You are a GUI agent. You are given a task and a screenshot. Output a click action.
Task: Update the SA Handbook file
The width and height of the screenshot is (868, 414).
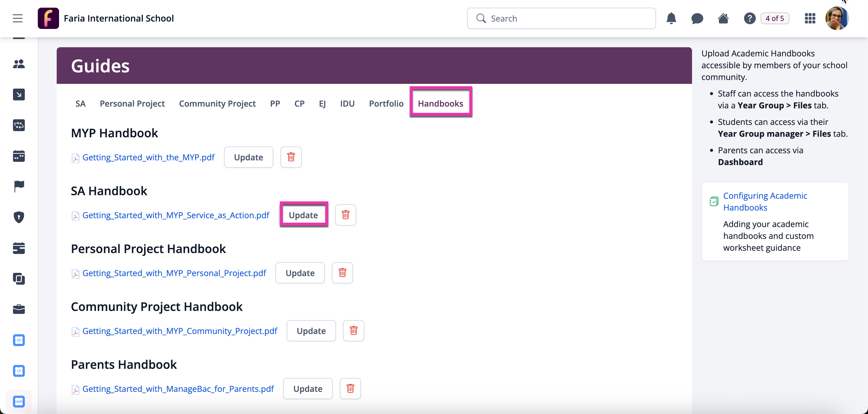tap(303, 215)
